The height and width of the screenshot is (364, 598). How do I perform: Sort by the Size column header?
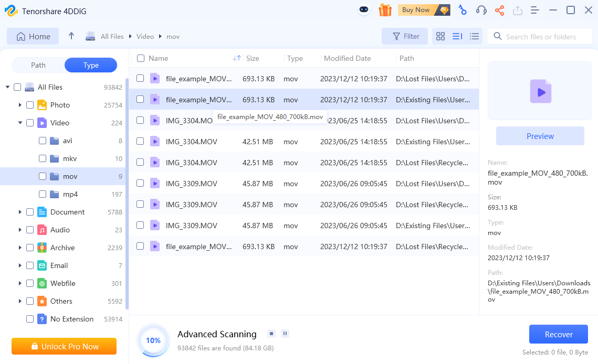(253, 58)
